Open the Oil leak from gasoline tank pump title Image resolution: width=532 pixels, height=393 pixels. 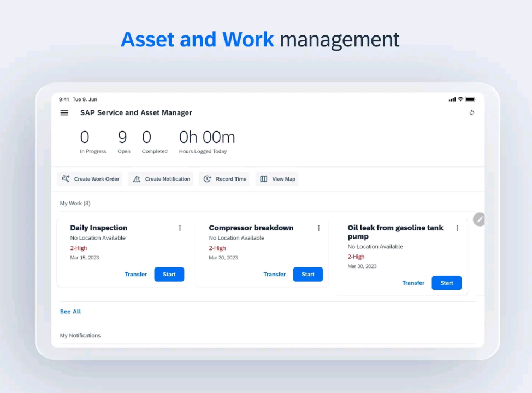[395, 233]
